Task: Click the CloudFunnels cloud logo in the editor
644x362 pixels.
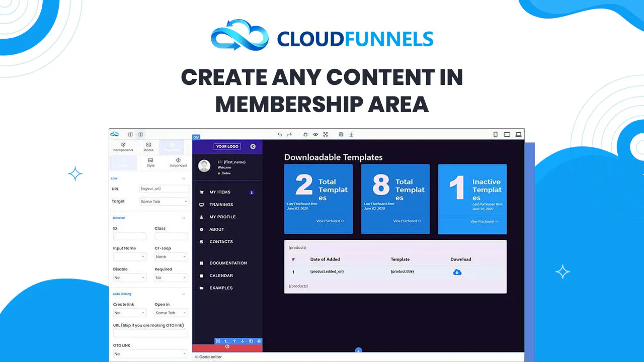Action: point(115,134)
